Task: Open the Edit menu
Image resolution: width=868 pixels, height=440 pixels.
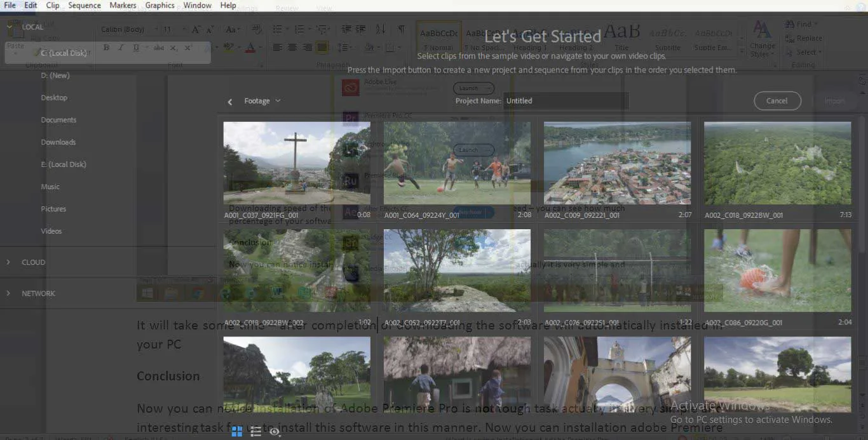Action: coord(31,5)
